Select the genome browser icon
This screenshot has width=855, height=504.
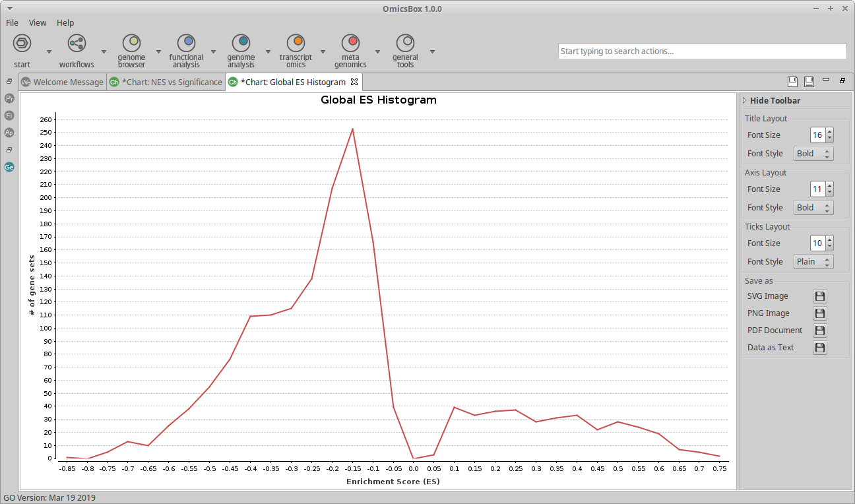[132, 44]
